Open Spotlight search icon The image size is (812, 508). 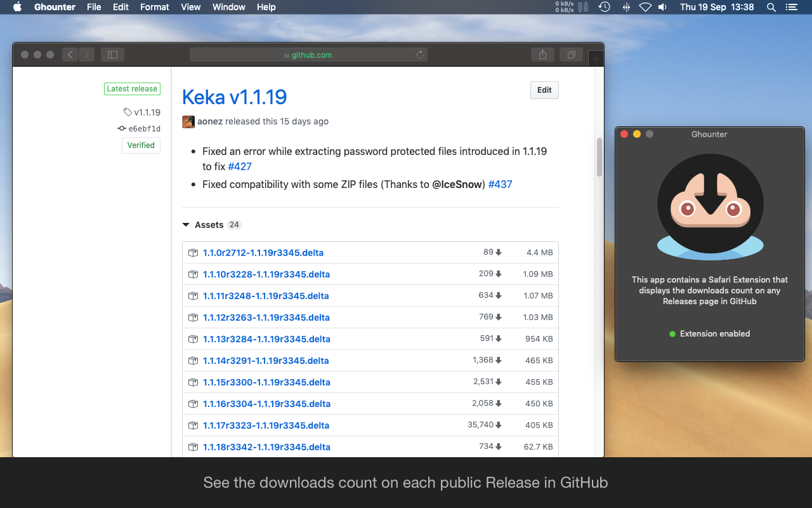771,7
